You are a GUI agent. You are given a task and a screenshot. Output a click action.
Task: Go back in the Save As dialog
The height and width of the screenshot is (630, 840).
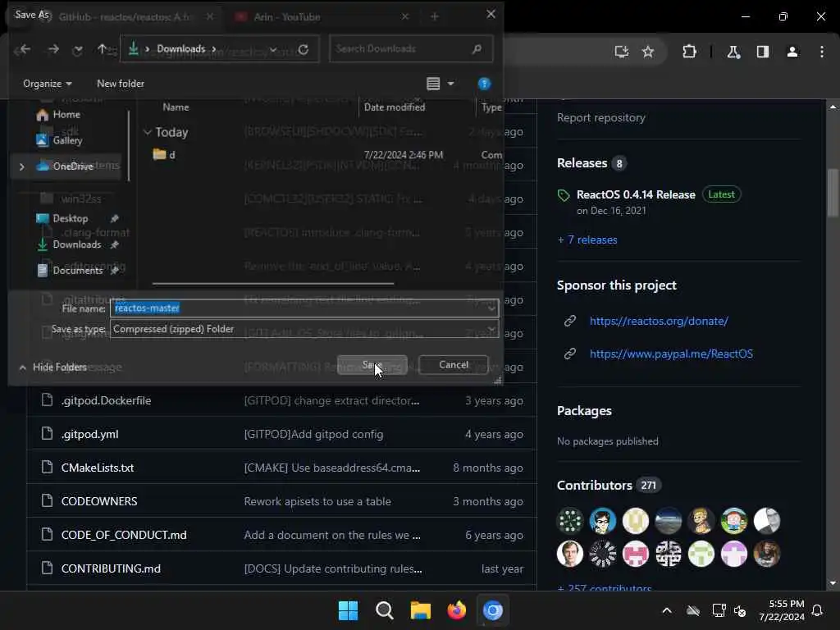tap(25, 49)
